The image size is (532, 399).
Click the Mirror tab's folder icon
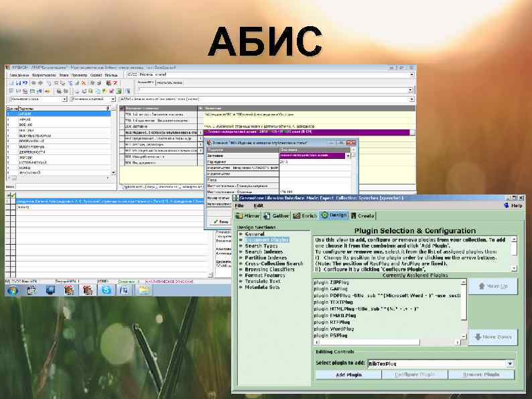pos(240,216)
